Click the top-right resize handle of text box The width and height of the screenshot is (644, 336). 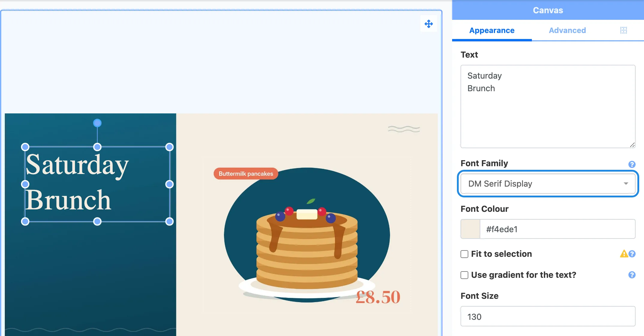coord(169,147)
